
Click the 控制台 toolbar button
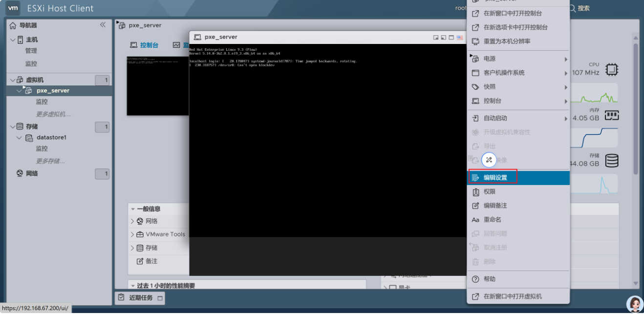(144, 45)
